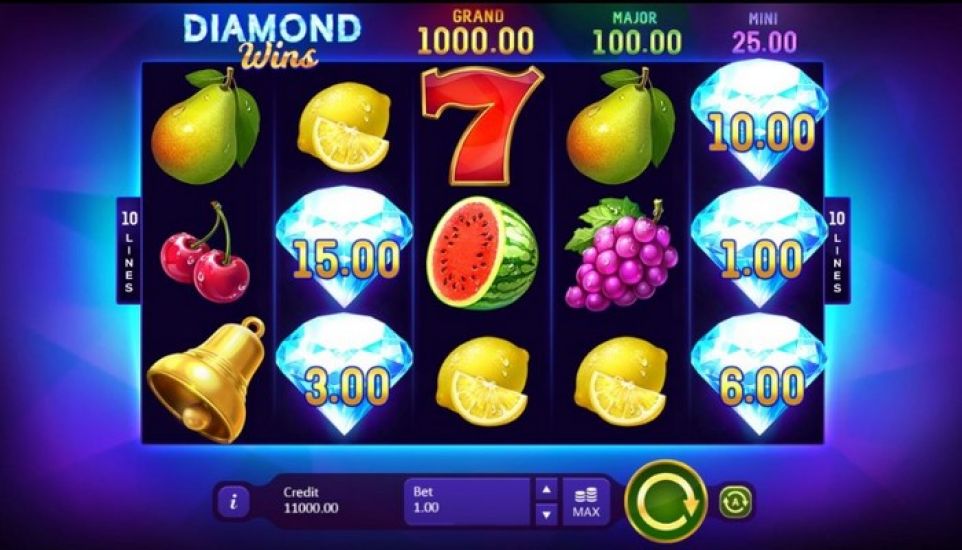
Task: Click the Diamond Wins logo
Action: [x=272, y=40]
